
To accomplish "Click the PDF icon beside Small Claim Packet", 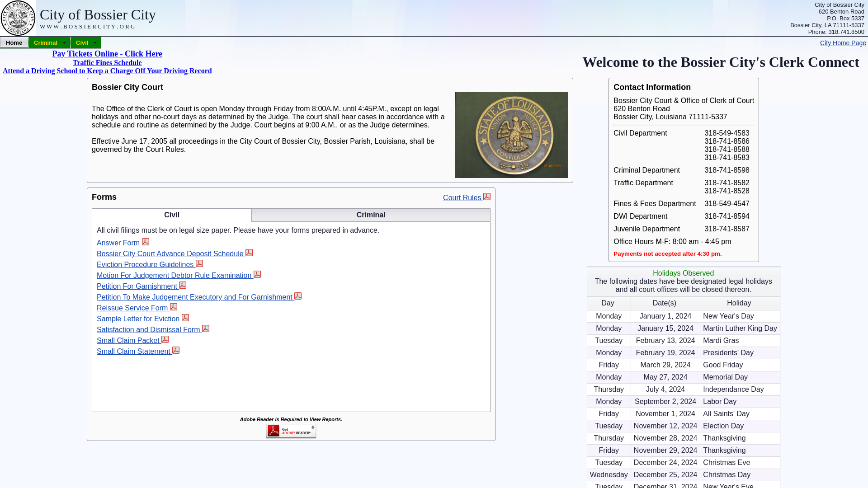I will click(165, 339).
